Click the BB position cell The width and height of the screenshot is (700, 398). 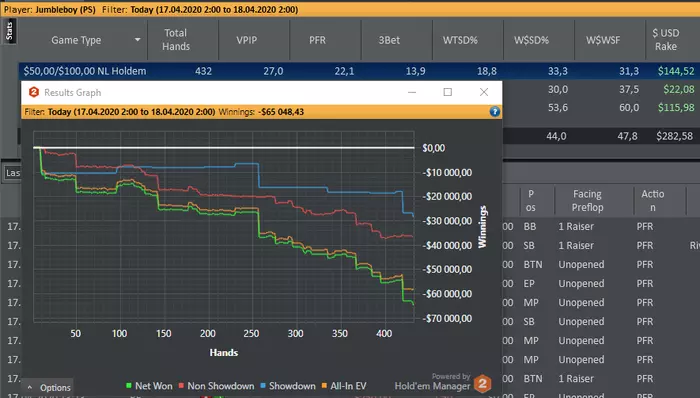pos(529,227)
